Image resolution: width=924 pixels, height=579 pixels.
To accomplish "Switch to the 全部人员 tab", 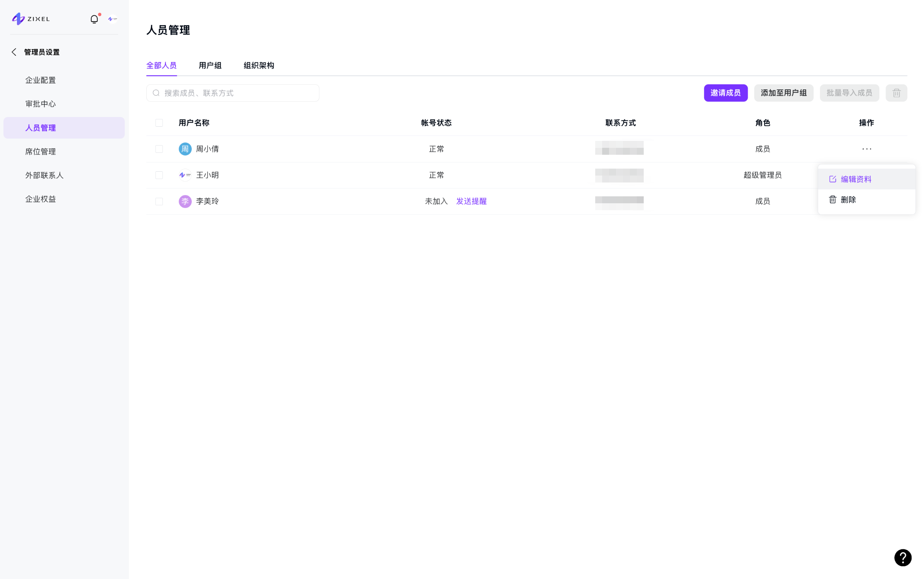I will click(161, 65).
